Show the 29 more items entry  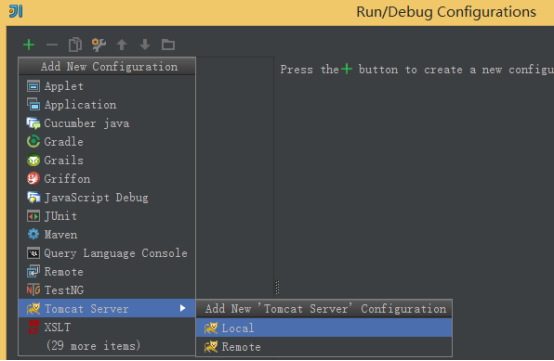point(93,345)
